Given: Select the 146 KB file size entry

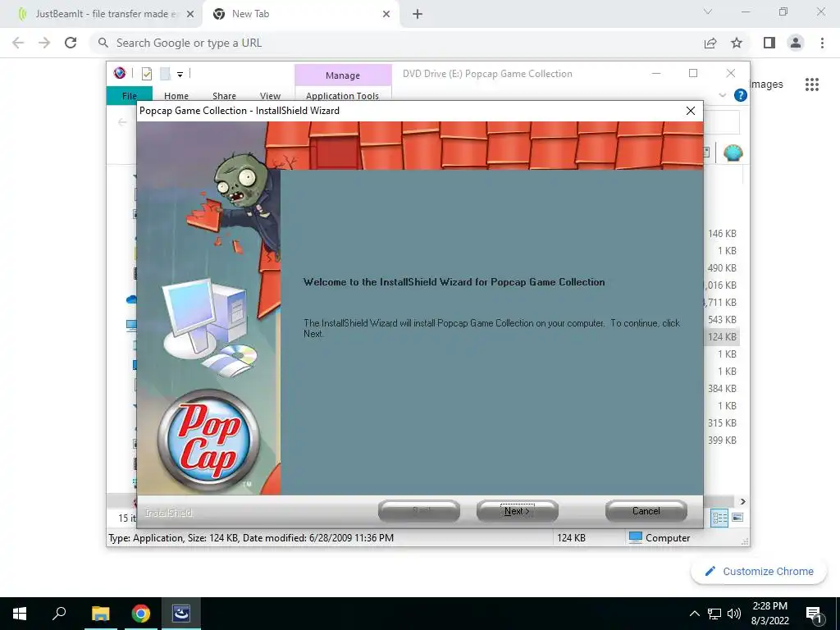Looking at the screenshot, I should 722,234.
